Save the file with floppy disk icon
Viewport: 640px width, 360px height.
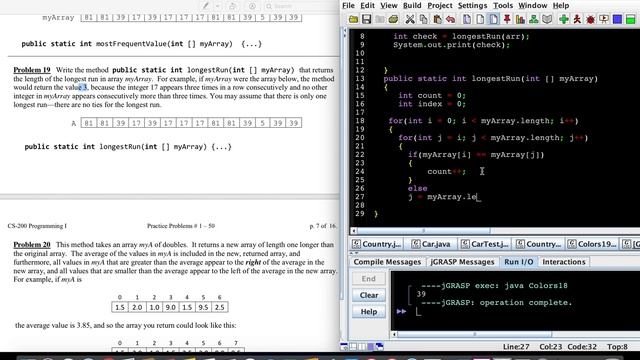pyautogui.click(x=367, y=19)
